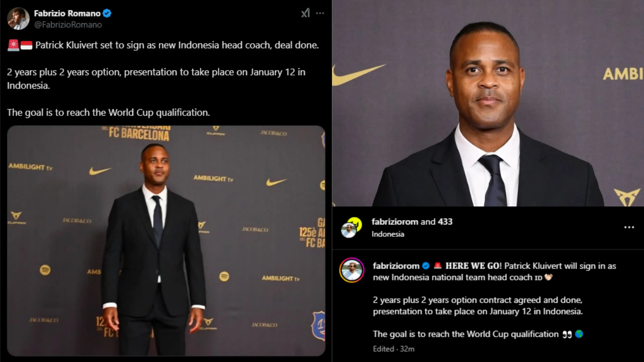This screenshot has height=362, width=644.
Task: Open the tweet's attached Kluivert photo
Action: tap(166, 241)
